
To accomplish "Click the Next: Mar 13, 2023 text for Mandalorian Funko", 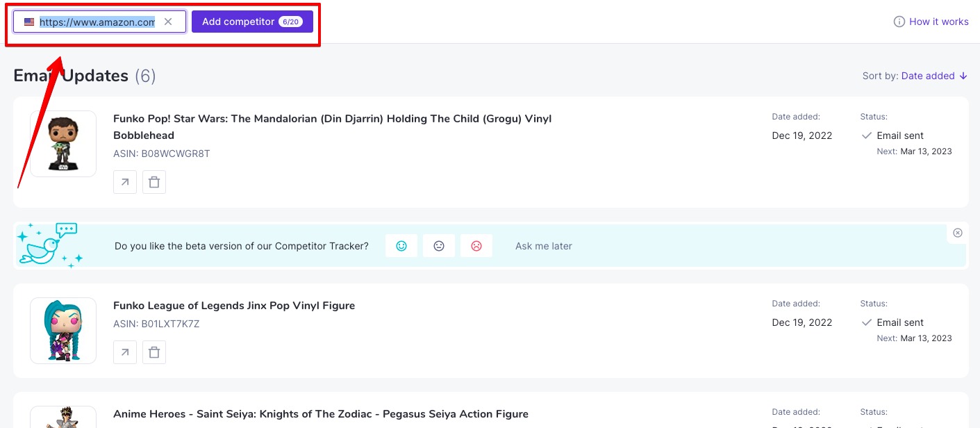I will [x=914, y=151].
